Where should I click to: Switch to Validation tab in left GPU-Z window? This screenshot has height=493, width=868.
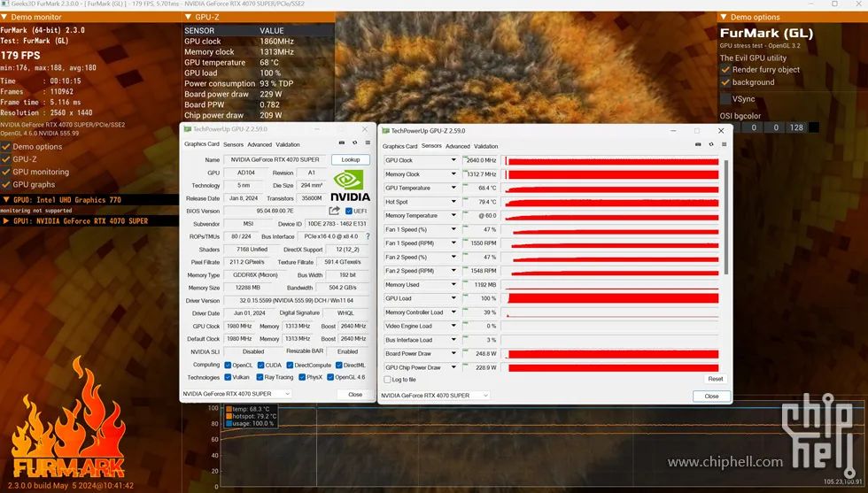(x=288, y=144)
